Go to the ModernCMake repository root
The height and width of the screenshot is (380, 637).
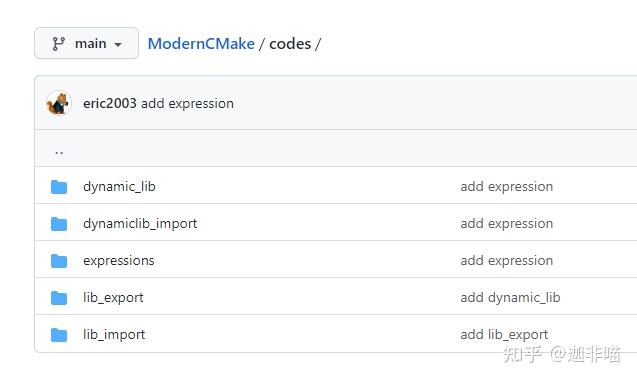click(x=201, y=43)
